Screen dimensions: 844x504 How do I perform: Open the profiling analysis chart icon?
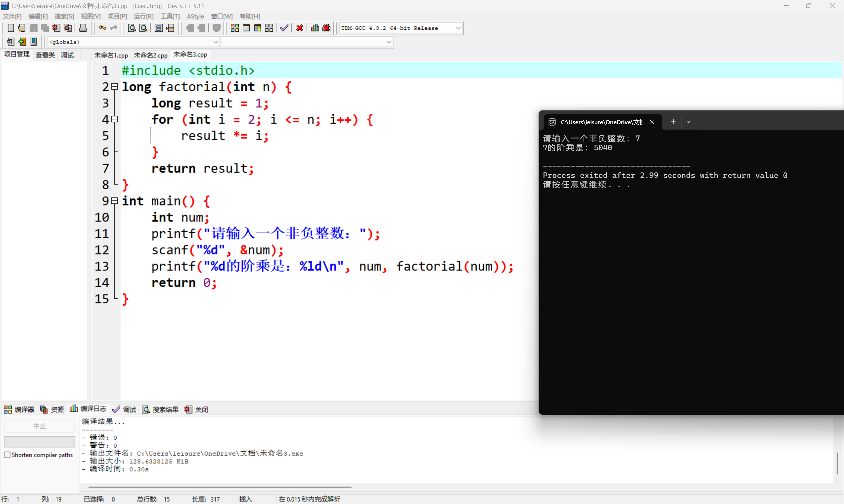315,28
